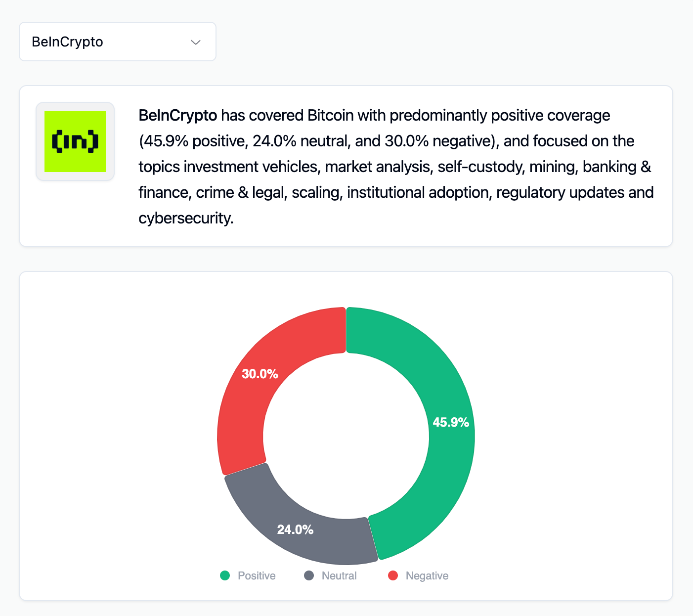Click "predominantly positive coverage" in the summary
Screen dimensions: 693x616
coord(500,115)
